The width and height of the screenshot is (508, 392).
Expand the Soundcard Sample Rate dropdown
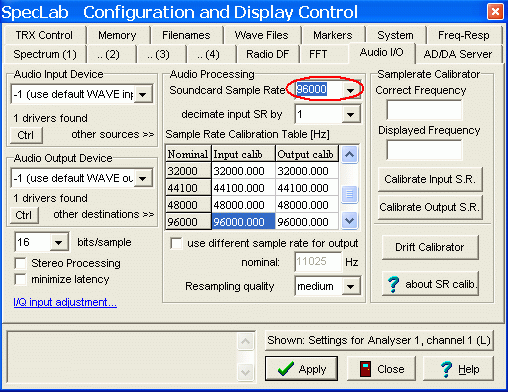(x=350, y=90)
